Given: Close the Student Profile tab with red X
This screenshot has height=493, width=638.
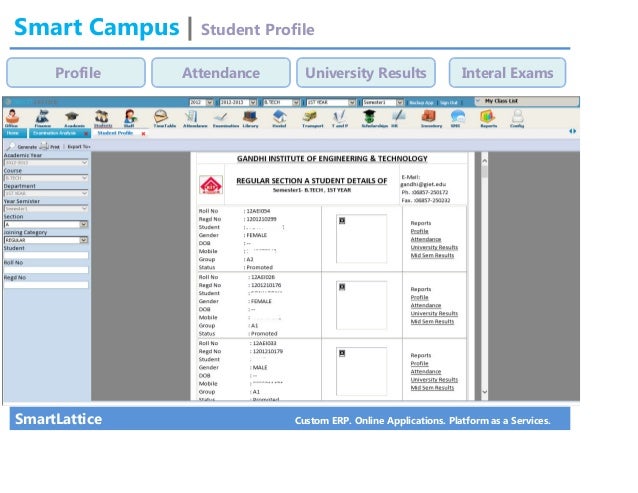Looking at the screenshot, I should click(143, 133).
